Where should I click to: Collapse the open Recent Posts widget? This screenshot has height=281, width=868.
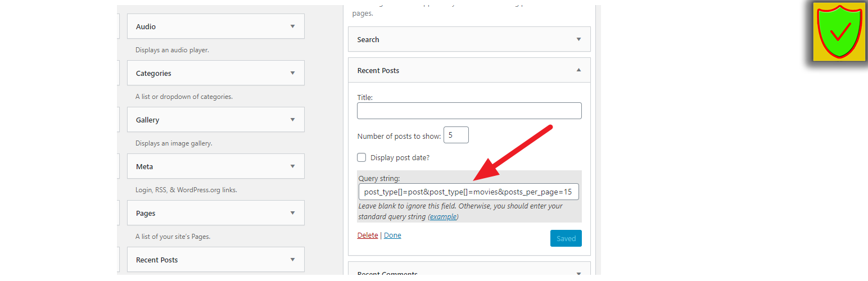pyautogui.click(x=578, y=70)
